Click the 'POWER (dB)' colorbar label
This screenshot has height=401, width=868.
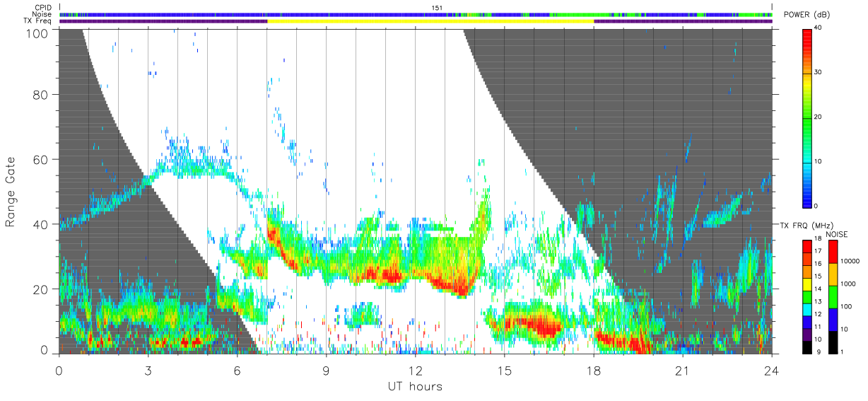[x=807, y=15]
